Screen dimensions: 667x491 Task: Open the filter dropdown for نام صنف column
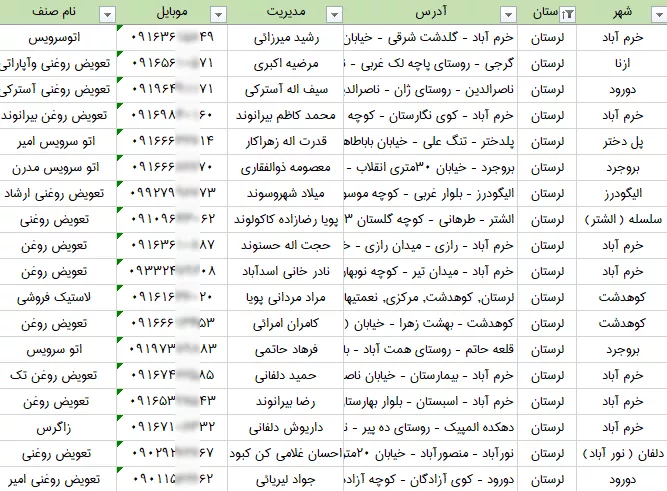pyautogui.click(x=107, y=15)
